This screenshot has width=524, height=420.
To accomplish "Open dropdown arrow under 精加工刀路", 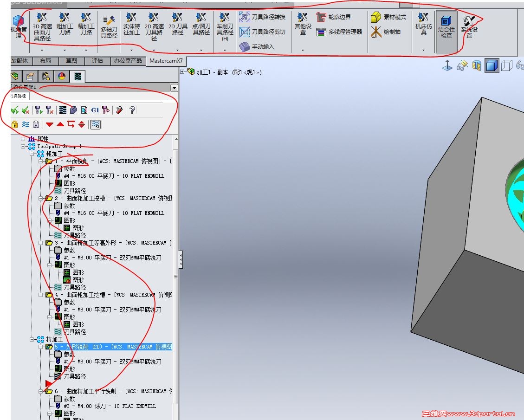I will coord(86,50).
